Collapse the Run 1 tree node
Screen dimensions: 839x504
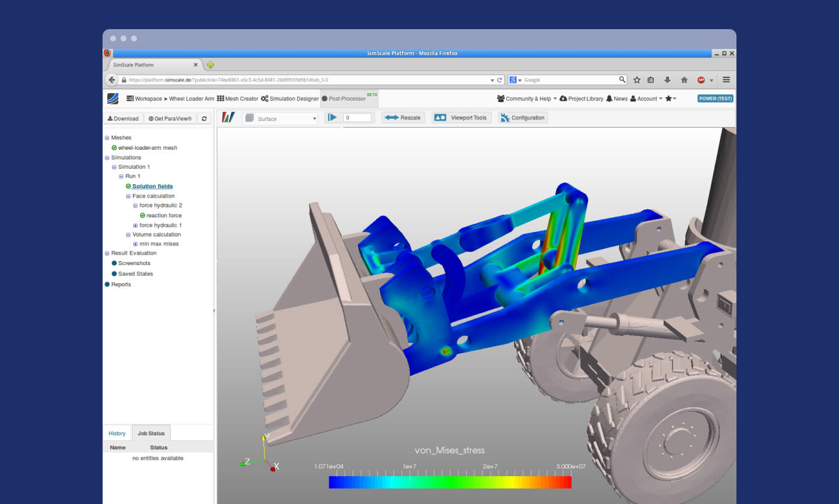coord(121,177)
